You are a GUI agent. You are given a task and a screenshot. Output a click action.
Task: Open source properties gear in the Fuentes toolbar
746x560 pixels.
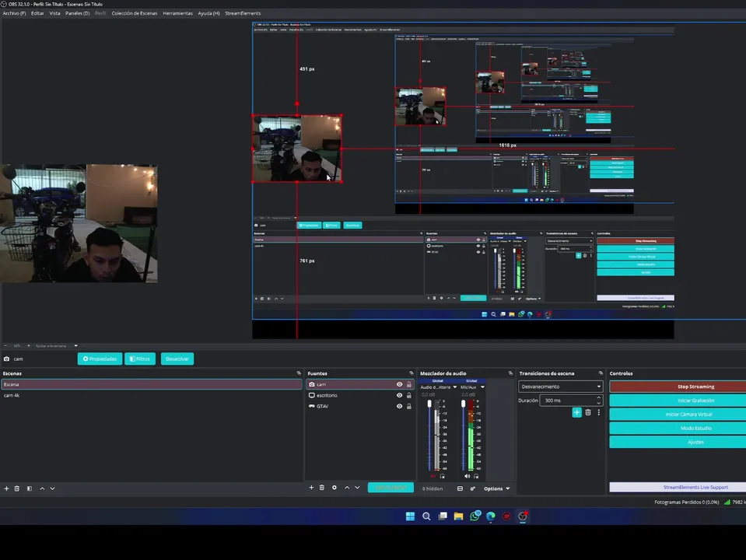point(334,488)
